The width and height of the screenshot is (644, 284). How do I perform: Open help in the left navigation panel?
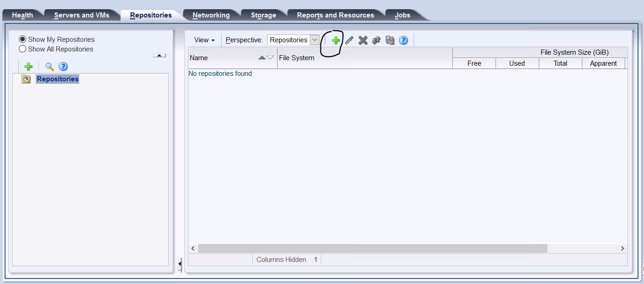[x=63, y=67]
